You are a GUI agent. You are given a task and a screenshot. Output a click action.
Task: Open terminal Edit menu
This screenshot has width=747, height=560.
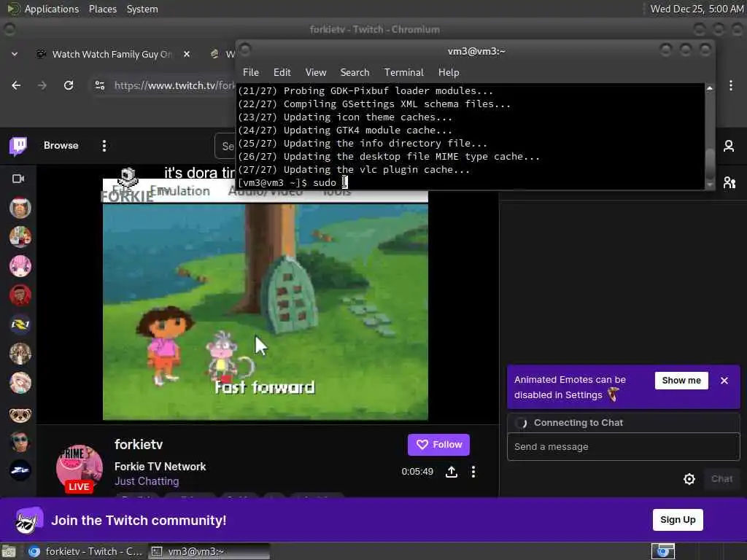click(x=282, y=72)
